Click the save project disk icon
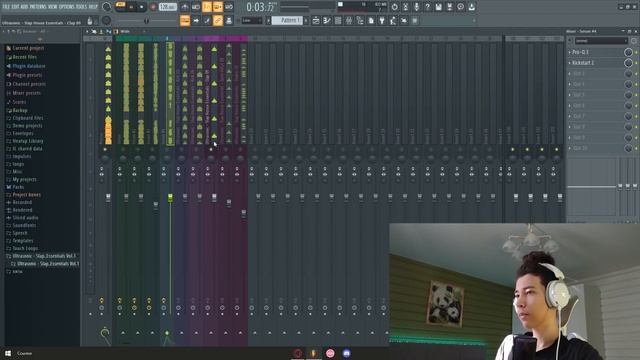 click(438, 7)
